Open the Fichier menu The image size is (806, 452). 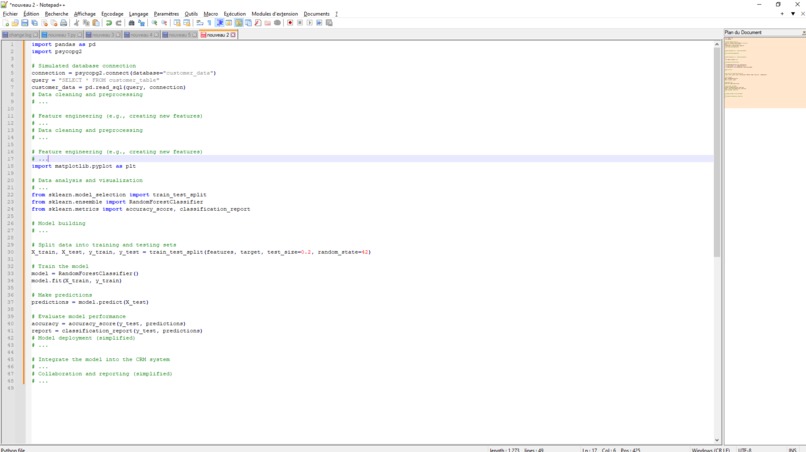10,14
